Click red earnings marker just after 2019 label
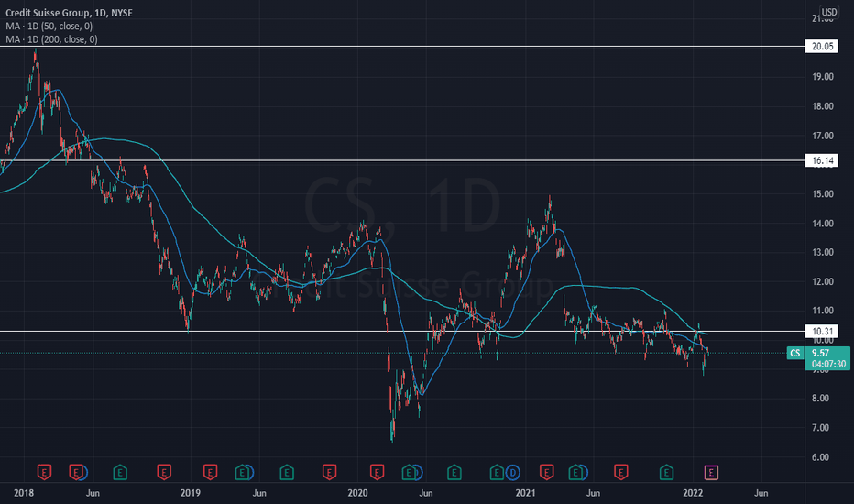The width and height of the screenshot is (854, 504). click(x=210, y=472)
